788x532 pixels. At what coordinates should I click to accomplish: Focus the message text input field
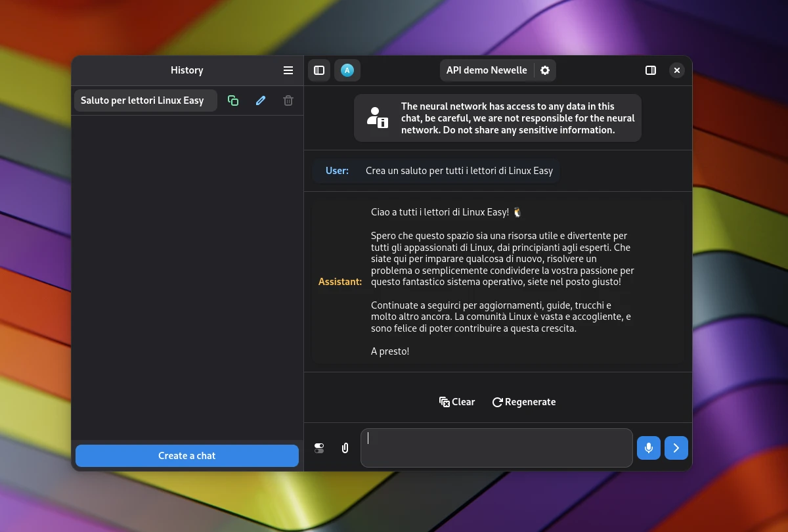pyautogui.click(x=496, y=448)
